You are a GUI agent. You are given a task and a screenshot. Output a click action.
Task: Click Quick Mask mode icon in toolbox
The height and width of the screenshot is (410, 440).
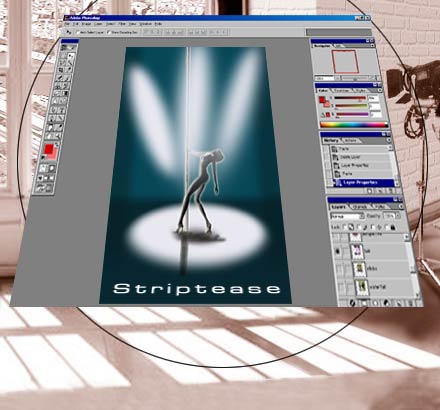coord(51,169)
